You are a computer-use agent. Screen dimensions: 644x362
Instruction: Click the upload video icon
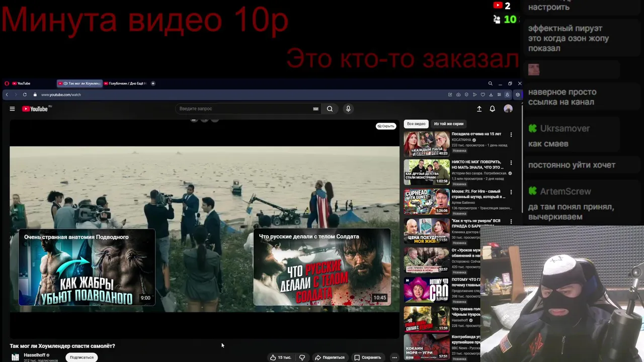click(x=479, y=109)
